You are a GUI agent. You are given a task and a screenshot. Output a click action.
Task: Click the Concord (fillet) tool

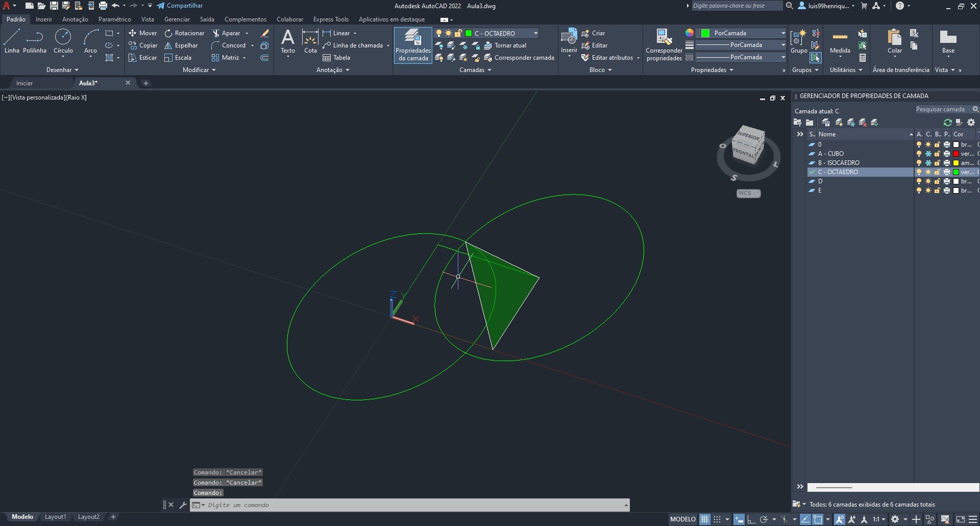pyautogui.click(x=228, y=45)
